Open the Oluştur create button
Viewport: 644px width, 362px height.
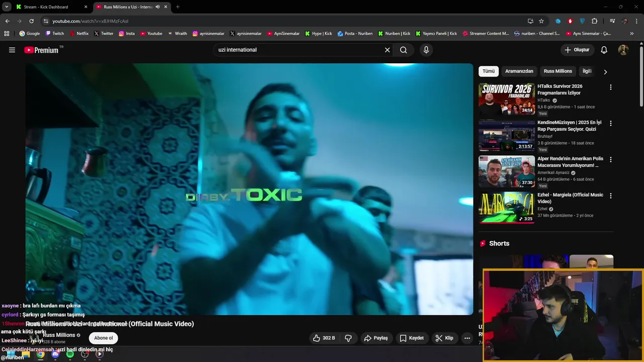pyautogui.click(x=577, y=50)
